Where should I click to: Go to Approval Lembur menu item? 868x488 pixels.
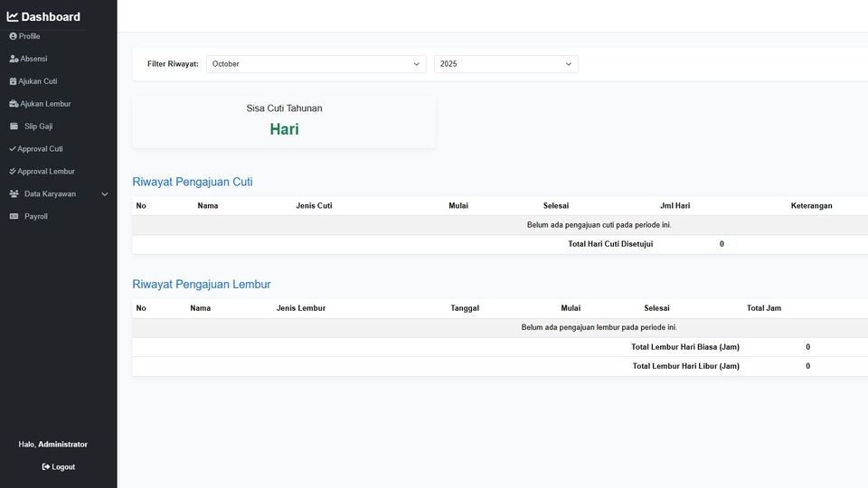click(45, 172)
